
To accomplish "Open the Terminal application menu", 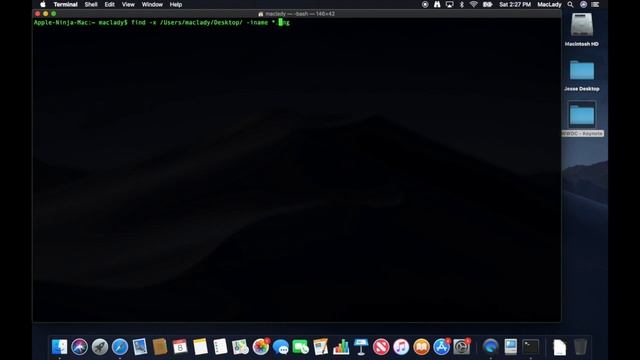I will (x=65, y=4).
